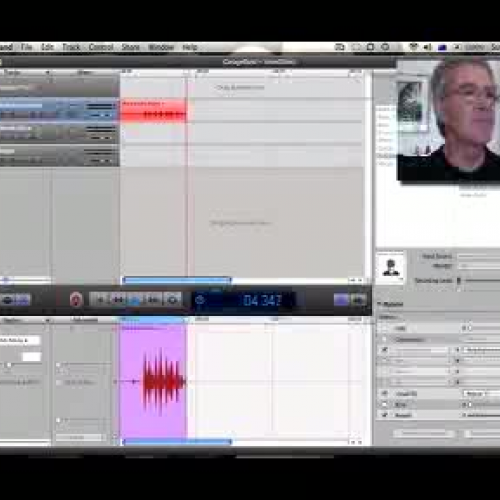Open the Input Source dropdown
The image size is (500, 500).
click(x=479, y=256)
